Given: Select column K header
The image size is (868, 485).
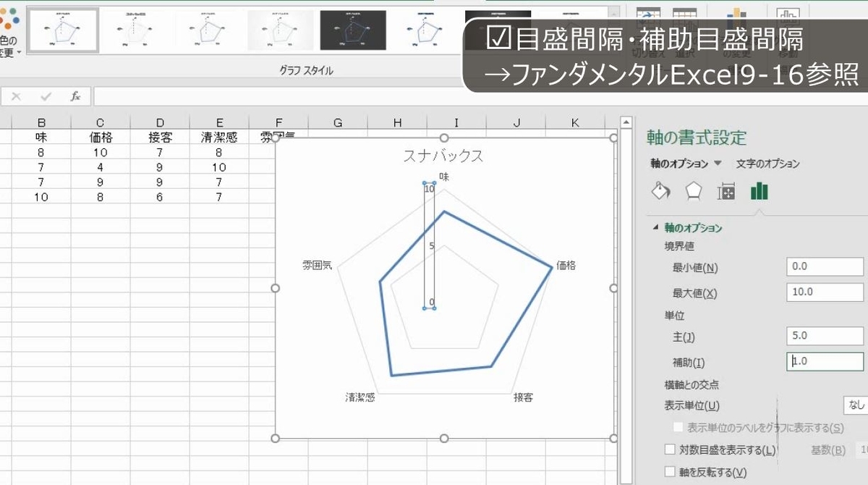Looking at the screenshot, I should [x=575, y=122].
